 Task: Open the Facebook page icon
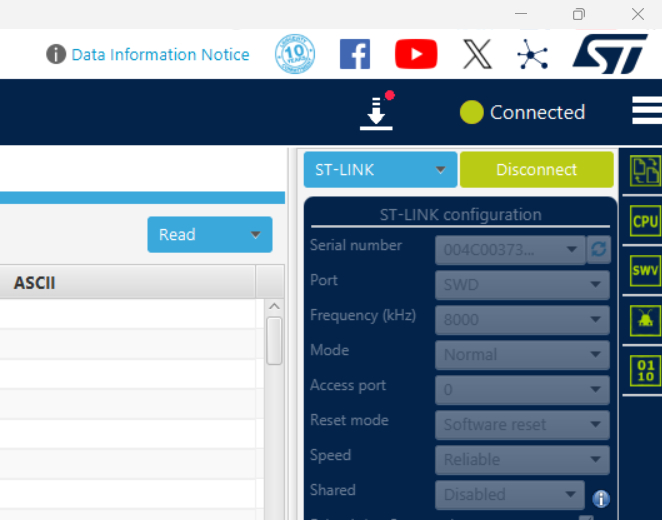coord(355,54)
